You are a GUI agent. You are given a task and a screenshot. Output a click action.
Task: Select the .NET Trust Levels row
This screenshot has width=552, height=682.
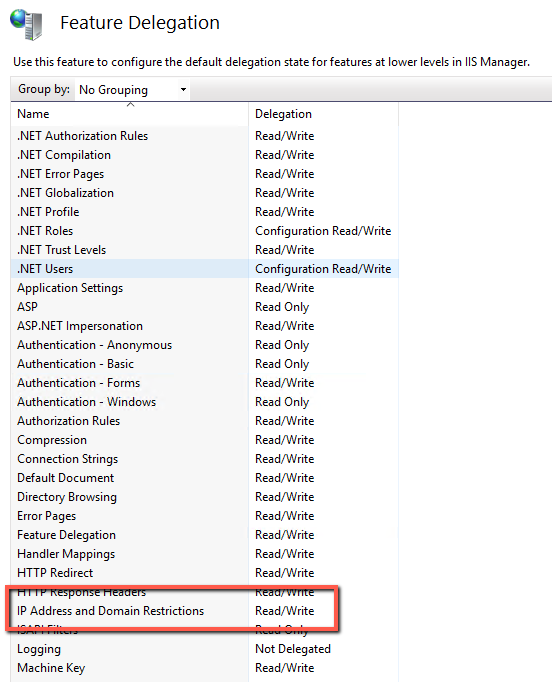[x=204, y=250]
